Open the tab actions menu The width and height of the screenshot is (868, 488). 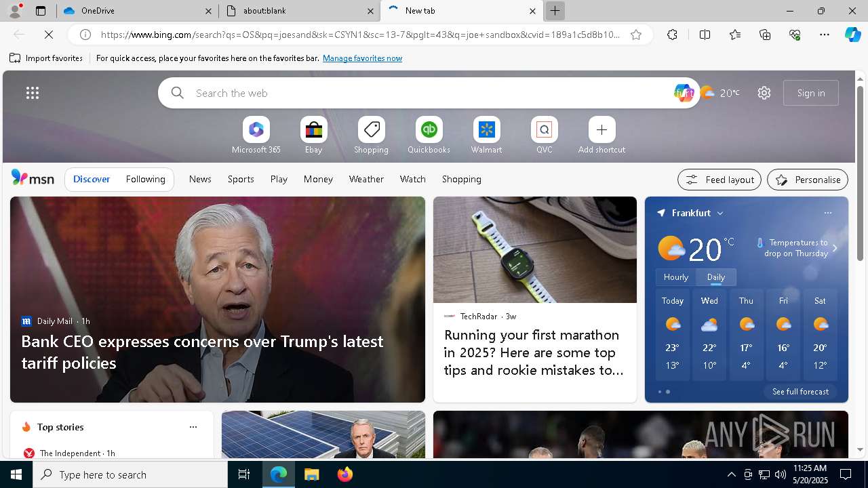pyautogui.click(x=41, y=11)
